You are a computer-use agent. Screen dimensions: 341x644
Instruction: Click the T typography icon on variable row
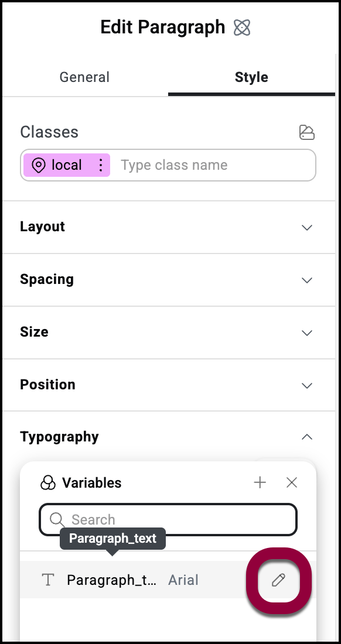pyautogui.click(x=49, y=580)
